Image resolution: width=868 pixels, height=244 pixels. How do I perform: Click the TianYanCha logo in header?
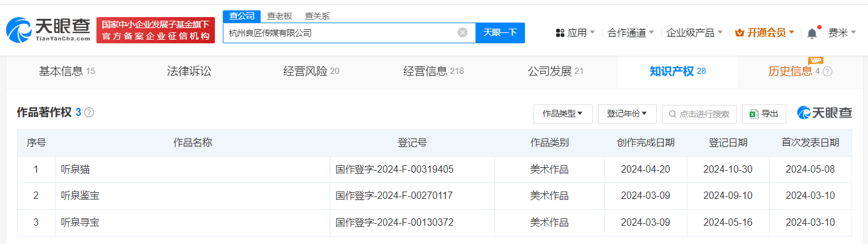(x=48, y=30)
